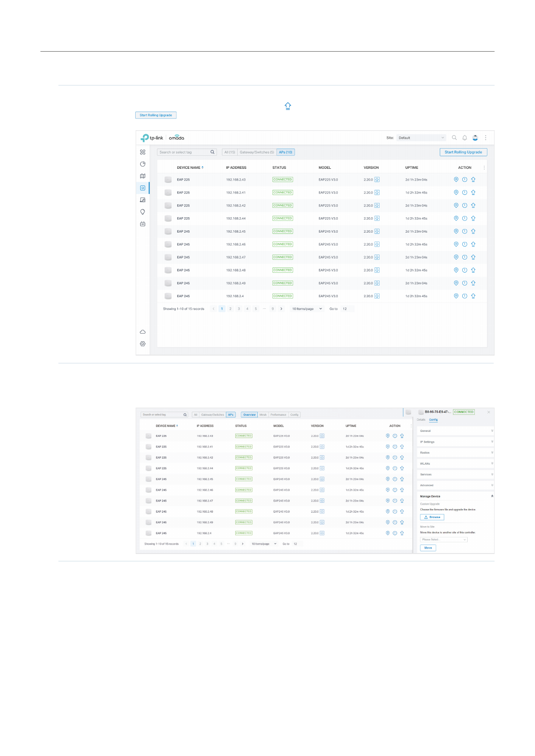Click the Browse firmware button
Screen dimensions: 535x756
tap(432, 517)
